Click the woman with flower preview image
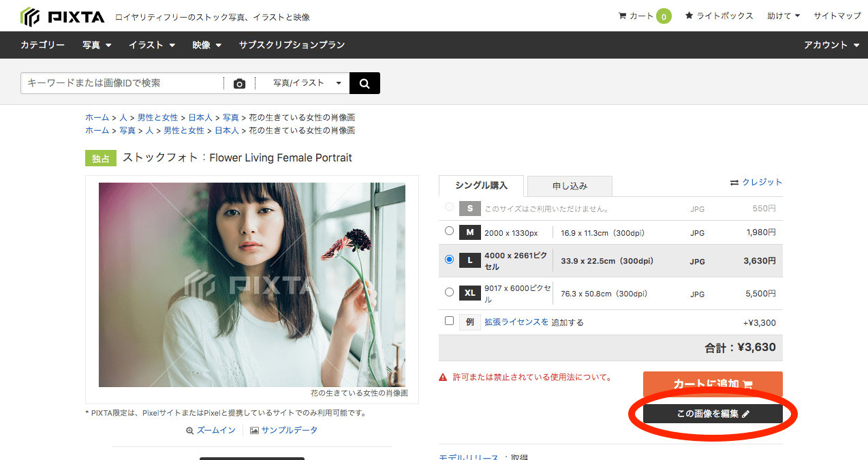 (x=252, y=285)
